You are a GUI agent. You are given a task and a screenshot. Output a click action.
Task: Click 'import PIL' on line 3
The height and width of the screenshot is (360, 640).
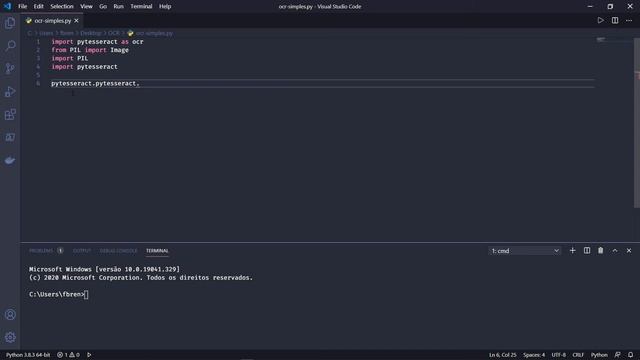[x=69, y=58]
